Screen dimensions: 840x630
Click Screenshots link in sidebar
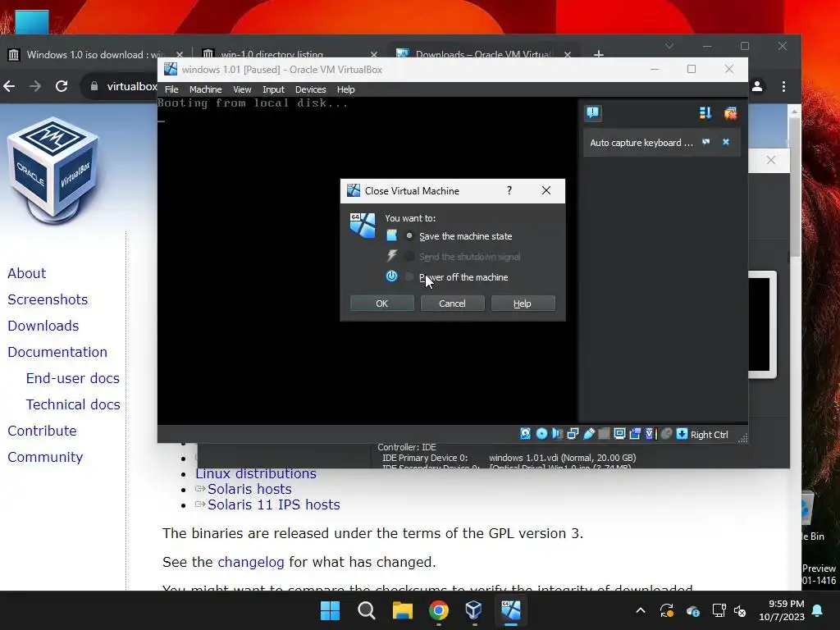[48, 299]
